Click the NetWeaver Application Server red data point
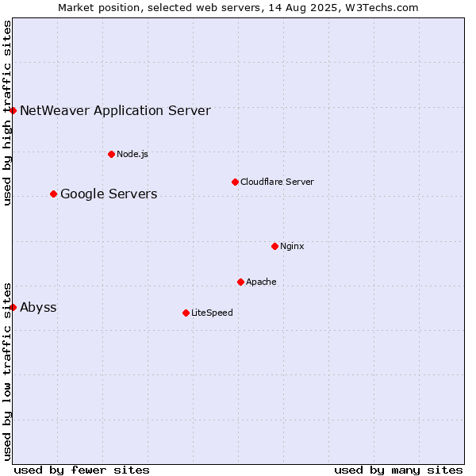Viewport: 476px width, 476px height. (13, 110)
